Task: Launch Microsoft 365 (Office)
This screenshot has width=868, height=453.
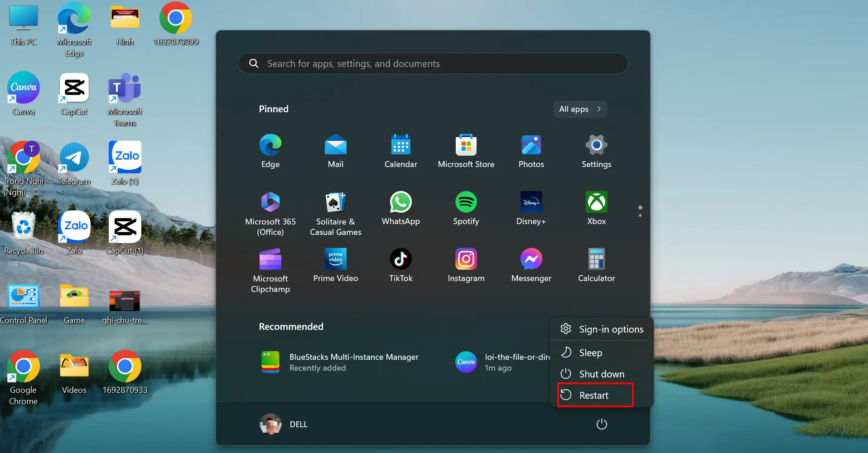Action: click(x=270, y=213)
